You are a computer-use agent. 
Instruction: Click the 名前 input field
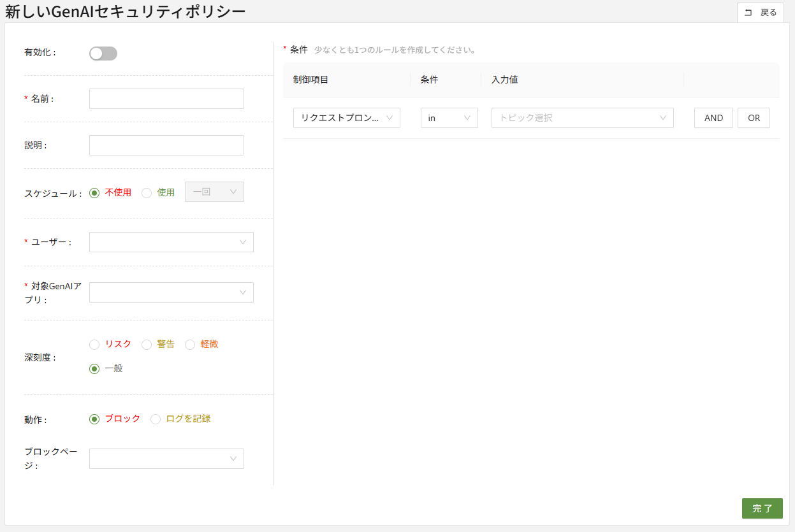(166, 99)
